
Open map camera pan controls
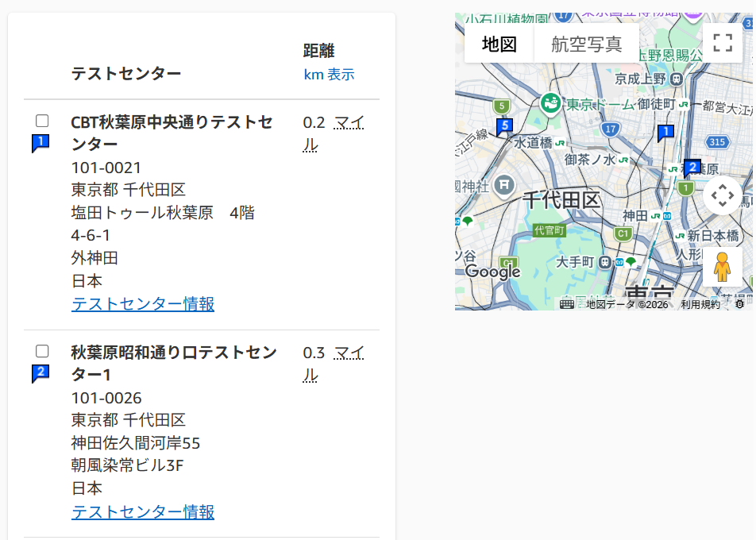723,195
